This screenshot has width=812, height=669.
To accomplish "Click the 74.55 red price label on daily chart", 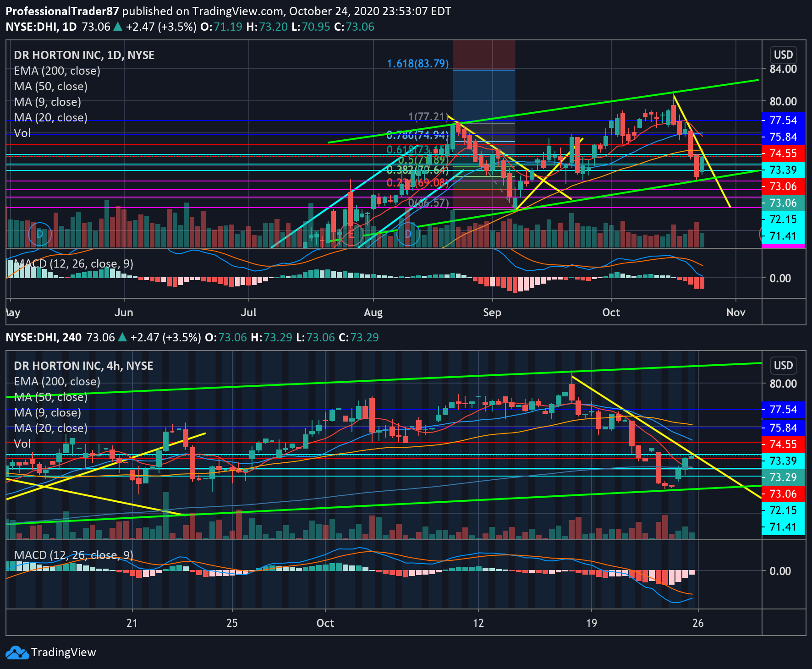I will click(783, 154).
